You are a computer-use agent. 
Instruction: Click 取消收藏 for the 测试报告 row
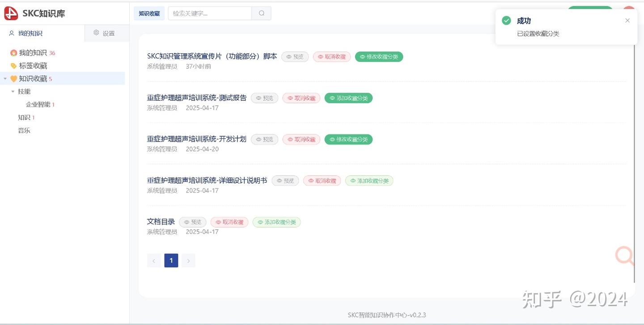(301, 98)
